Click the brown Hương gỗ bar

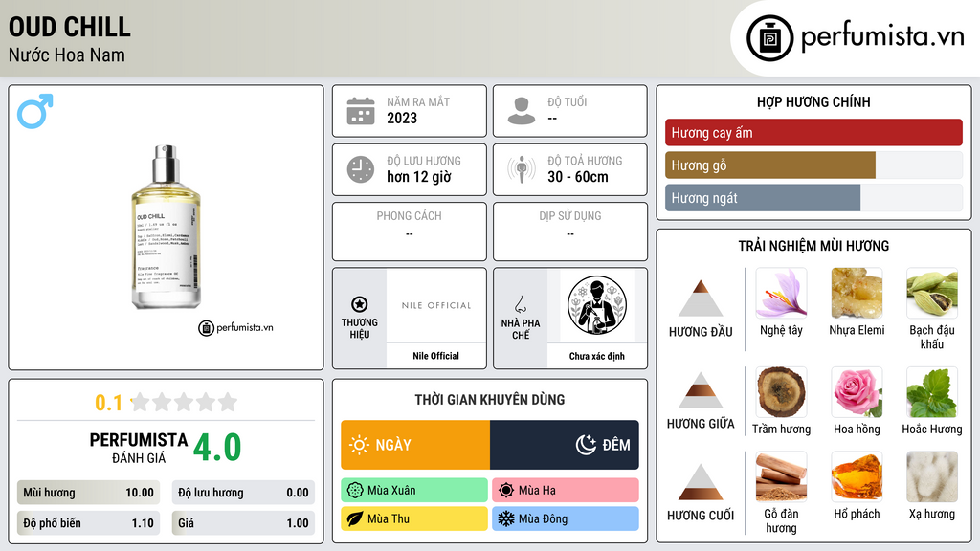[x=770, y=165]
